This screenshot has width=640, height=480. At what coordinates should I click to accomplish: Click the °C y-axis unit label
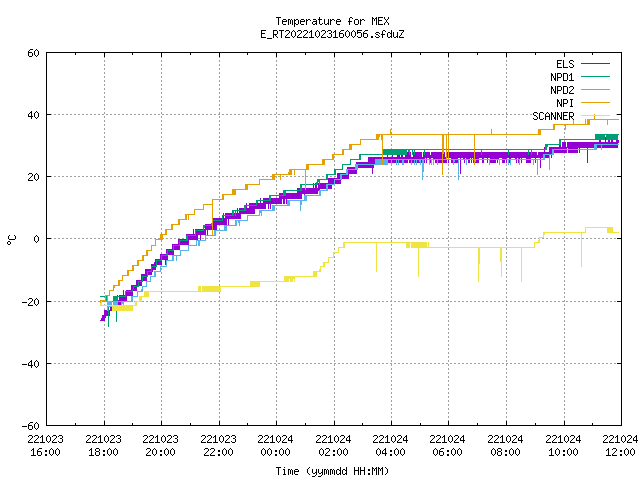[x=11, y=240]
